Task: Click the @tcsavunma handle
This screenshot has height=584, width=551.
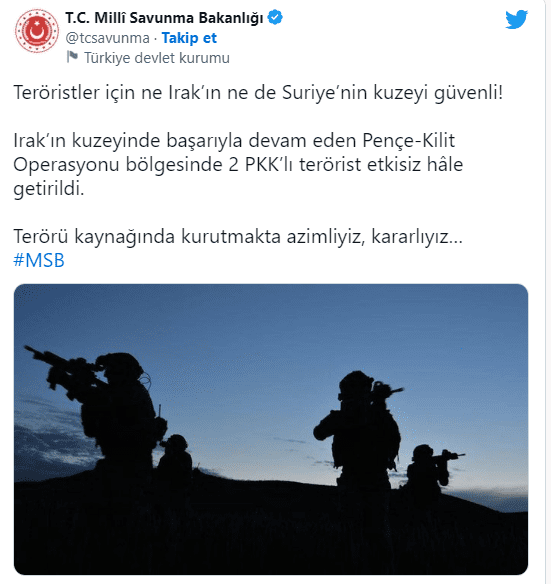Action: (x=107, y=38)
